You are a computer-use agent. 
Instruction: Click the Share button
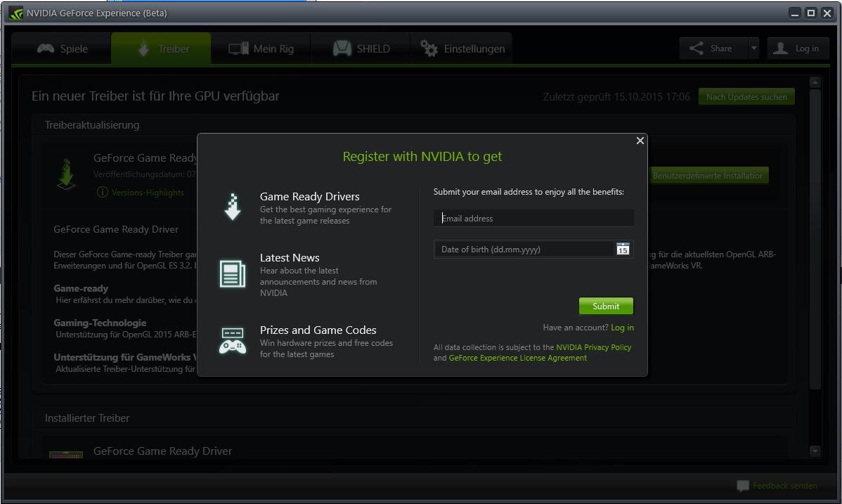tap(713, 49)
